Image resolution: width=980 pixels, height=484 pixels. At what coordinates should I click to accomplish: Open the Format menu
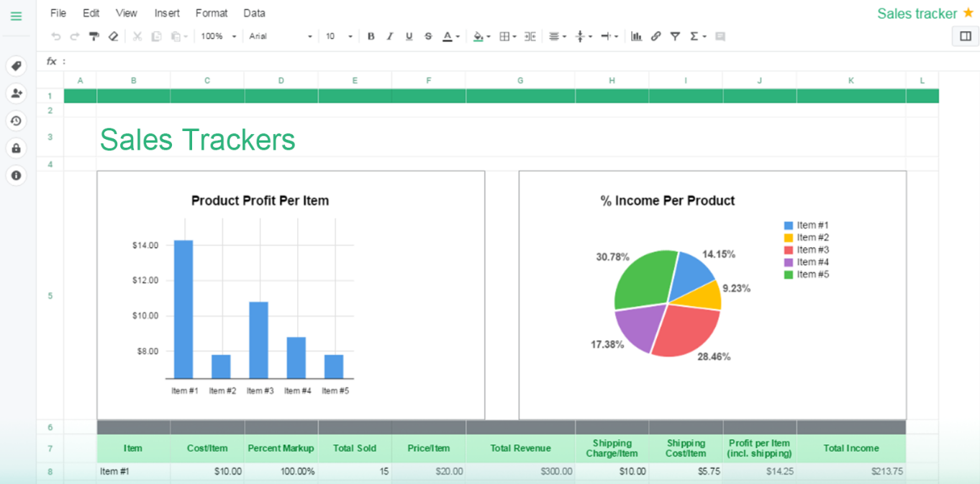pyautogui.click(x=212, y=13)
